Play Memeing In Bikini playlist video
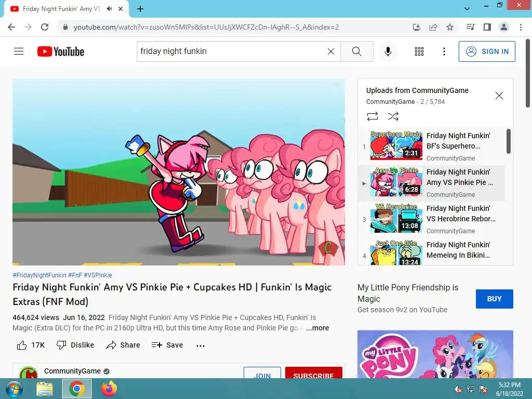 point(432,252)
